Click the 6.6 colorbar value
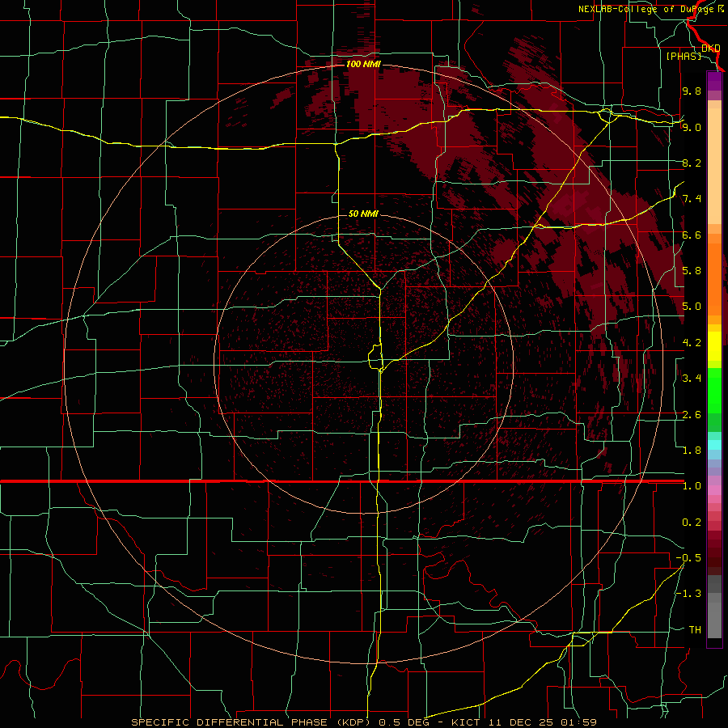 pyautogui.click(x=692, y=235)
